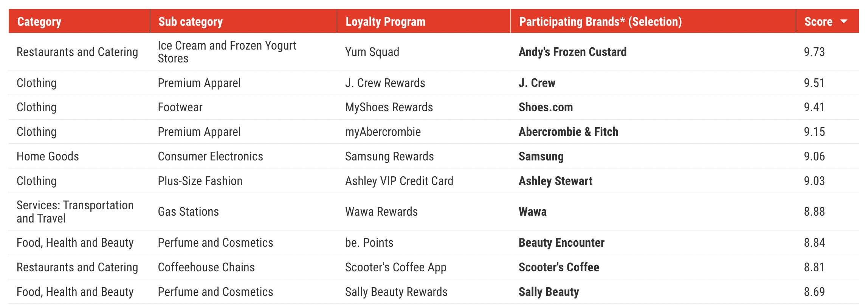
Task: Open Abercrombie & Fitch brand link
Action: [x=568, y=132]
